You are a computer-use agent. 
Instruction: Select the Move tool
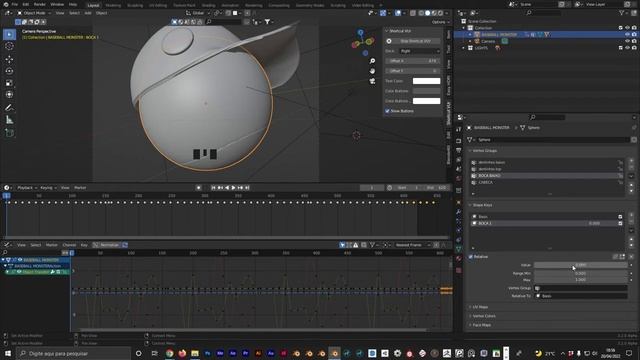point(9,60)
